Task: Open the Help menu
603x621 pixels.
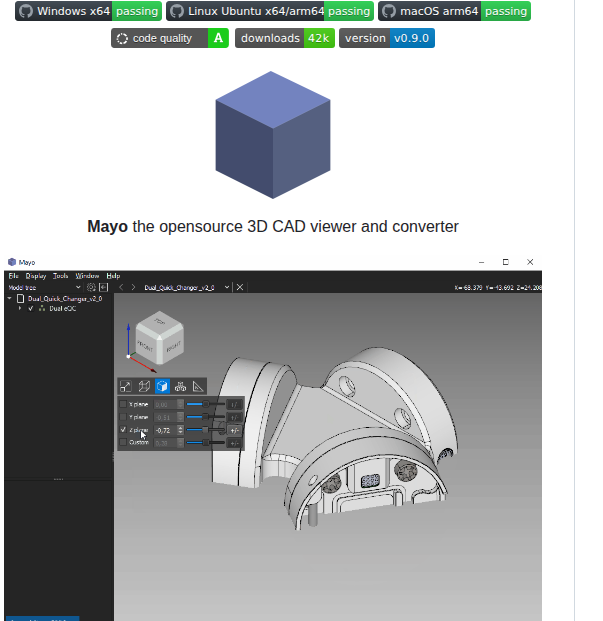Action: pos(113,276)
